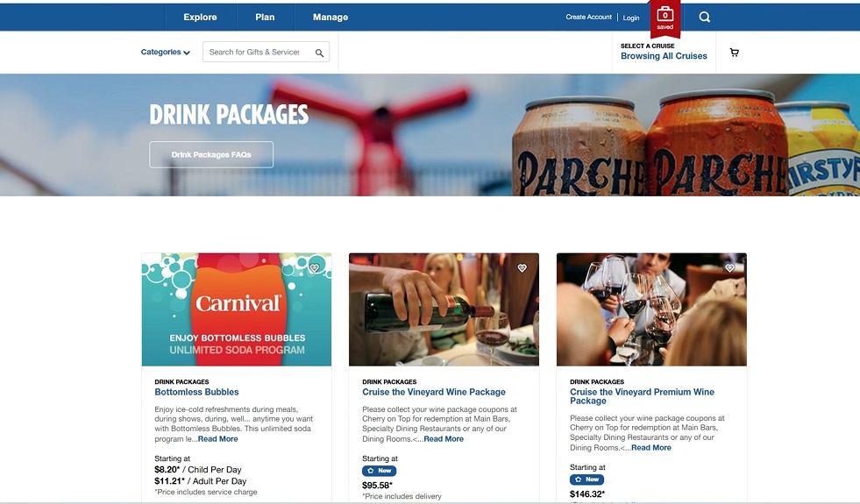Open the wine glasses toasting image
The image size is (860, 504).
click(651, 309)
